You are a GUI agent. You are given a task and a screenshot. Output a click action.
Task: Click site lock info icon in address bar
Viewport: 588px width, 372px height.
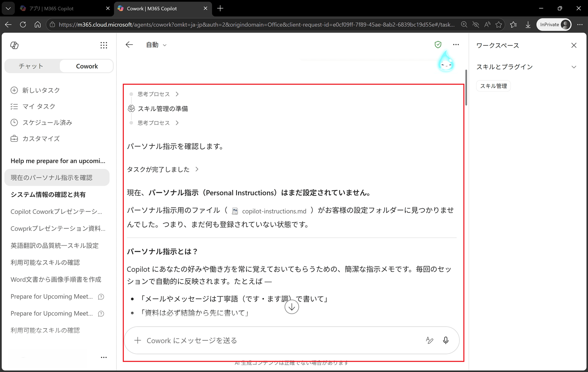(52, 24)
